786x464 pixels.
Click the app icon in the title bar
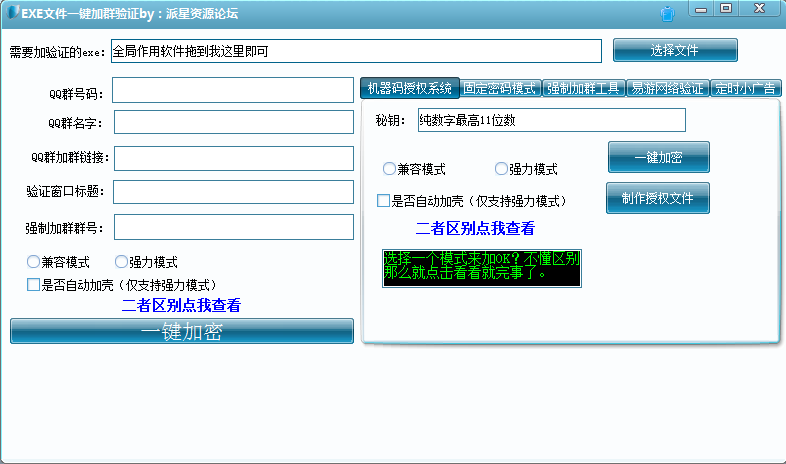14,12
